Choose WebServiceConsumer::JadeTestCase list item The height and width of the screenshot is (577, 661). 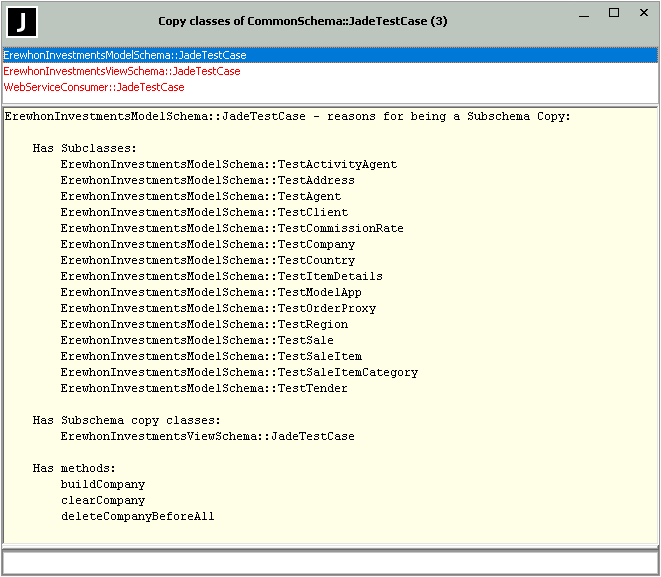[94, 88]
